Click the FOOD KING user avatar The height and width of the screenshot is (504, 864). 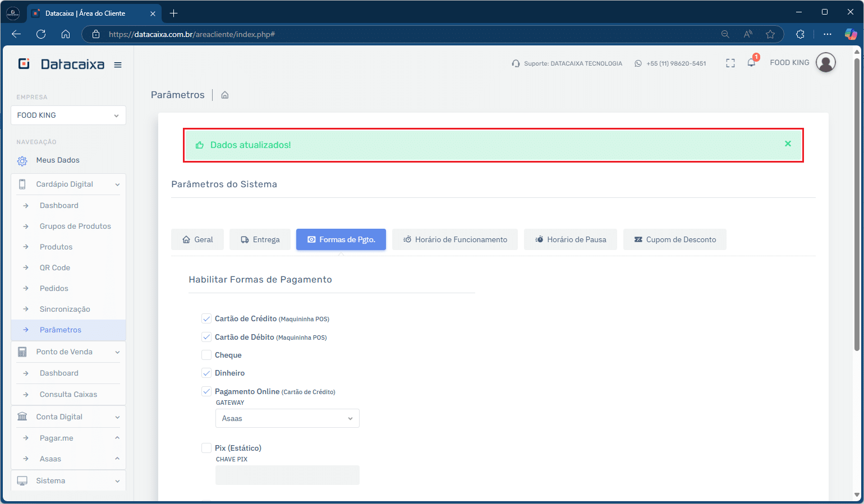point(825,63)
